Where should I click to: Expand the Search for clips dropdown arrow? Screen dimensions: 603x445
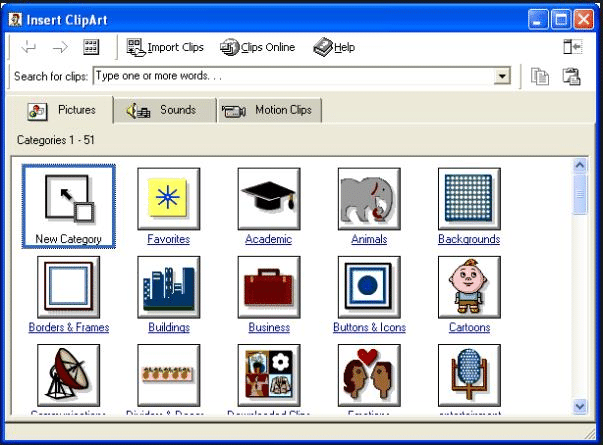[x=502, y=76]
